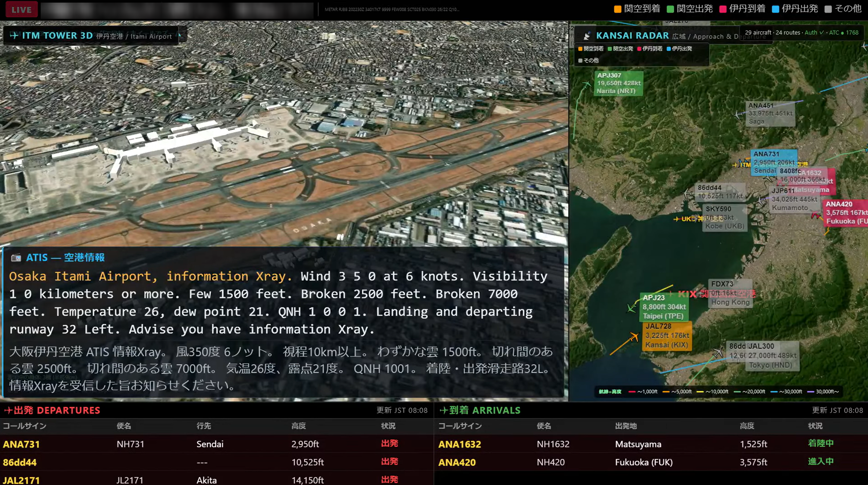
Task: Select the ANA420 callsign in arrivals table
Action: point(457,463)
